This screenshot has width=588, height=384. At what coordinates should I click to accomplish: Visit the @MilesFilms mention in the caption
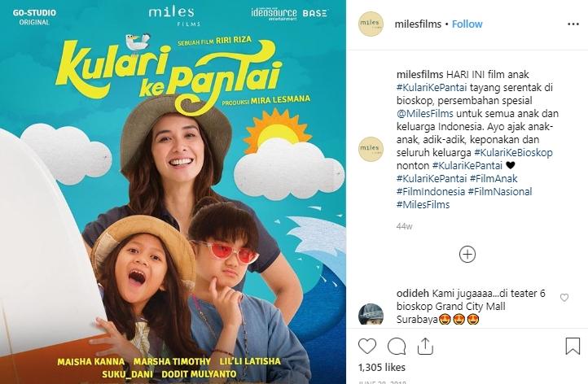425,114
